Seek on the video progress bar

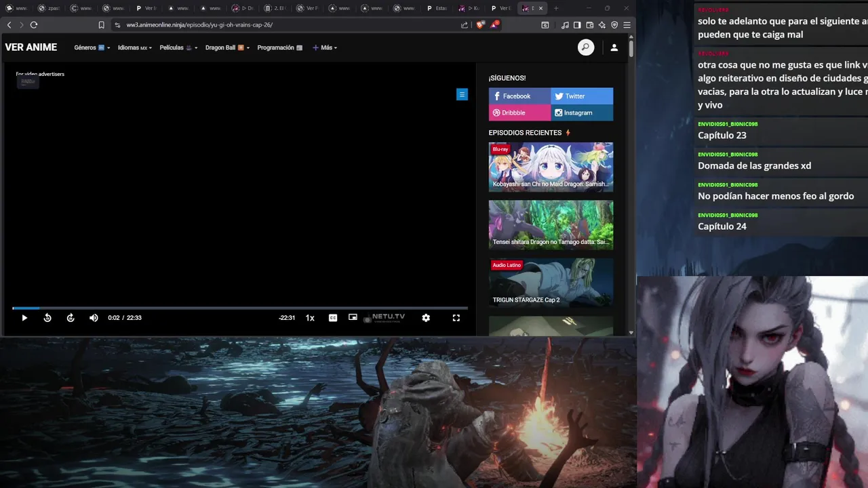tap(240, 308)
